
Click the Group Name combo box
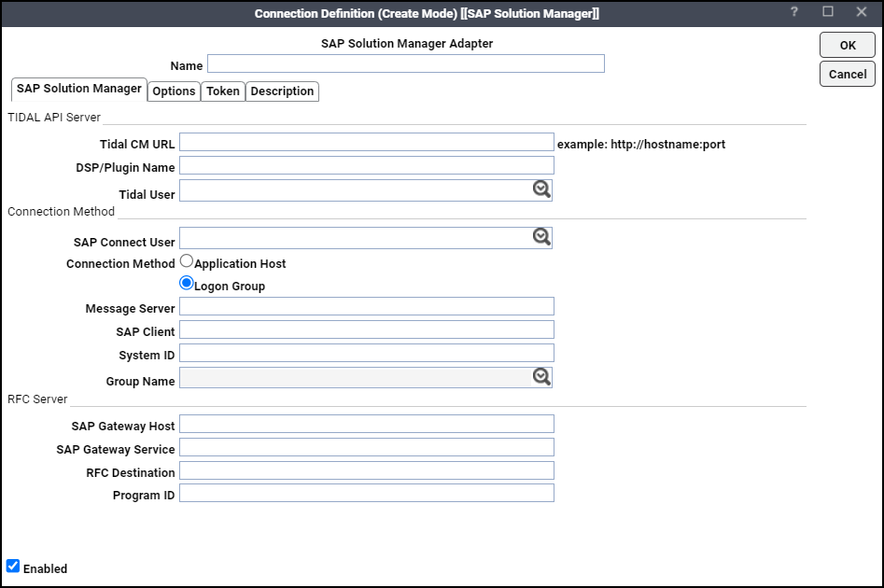click(x=365, y=378)
